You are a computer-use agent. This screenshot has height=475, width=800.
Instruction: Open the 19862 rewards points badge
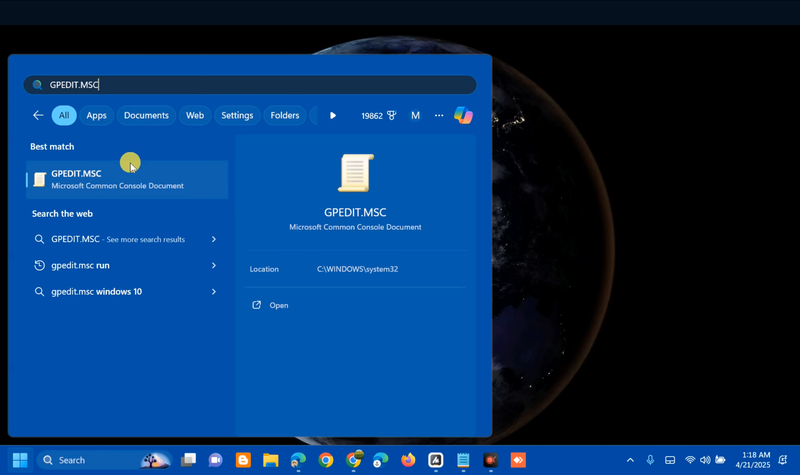coord(379,116)
